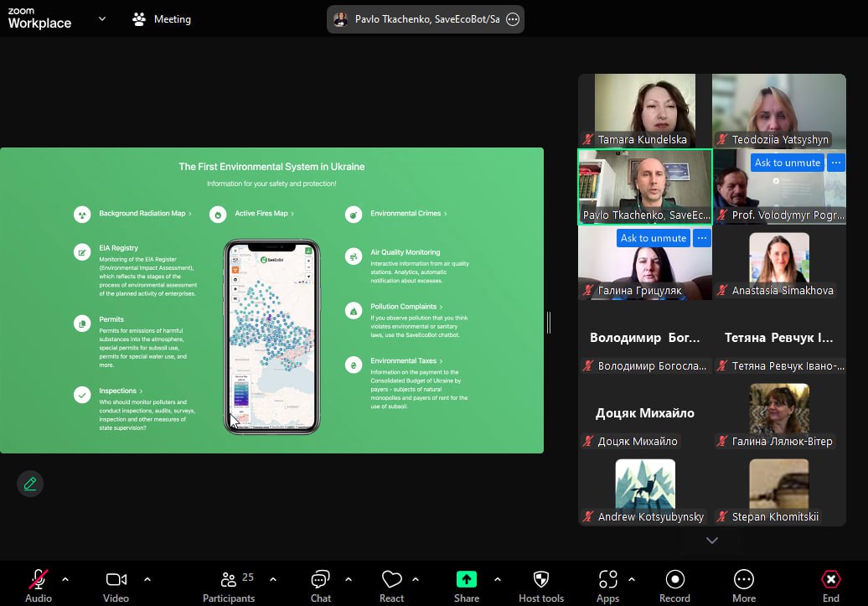Click the Permits icon in slide
The height and width of the screenshot is (606, 868).
[82, 324]
